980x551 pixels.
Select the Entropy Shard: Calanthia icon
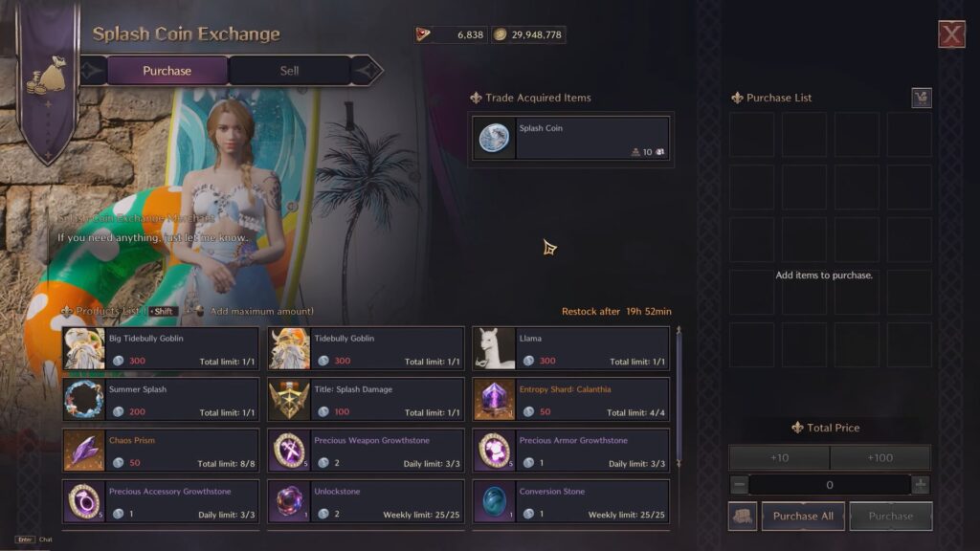click(494, 400)
